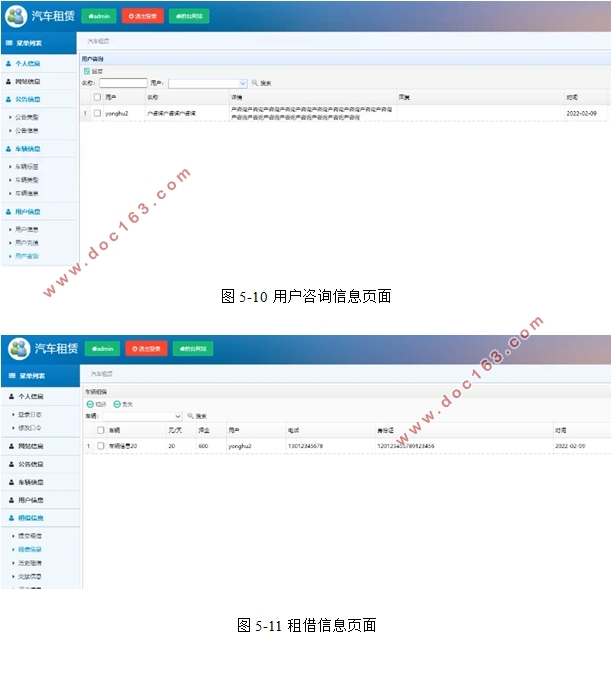Open 网站信息 menu section in Figure 5-10
611x686 pixels.
pyautogui.click(x=38, y=81)
